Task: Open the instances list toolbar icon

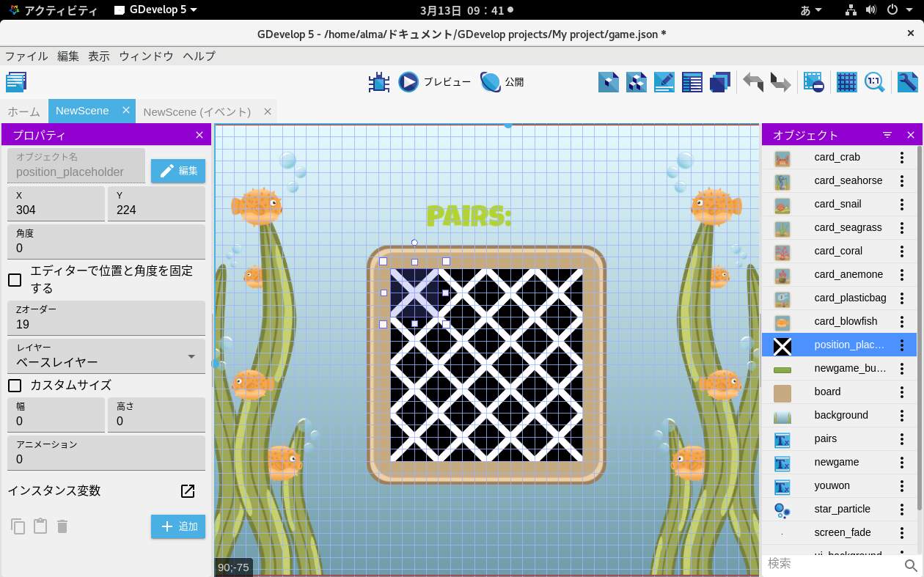Action: click(x=692, y=82)
